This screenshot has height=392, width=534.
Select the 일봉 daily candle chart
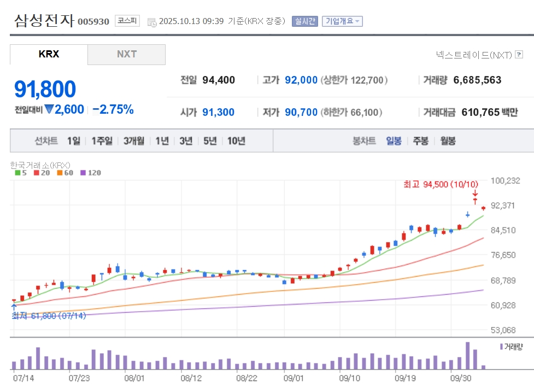pos(394,141)
